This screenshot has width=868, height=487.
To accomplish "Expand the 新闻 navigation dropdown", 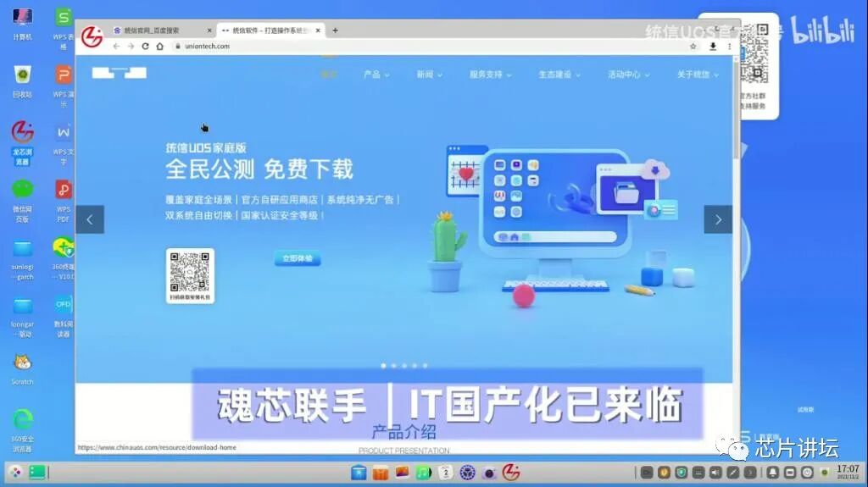I will 430,75.
